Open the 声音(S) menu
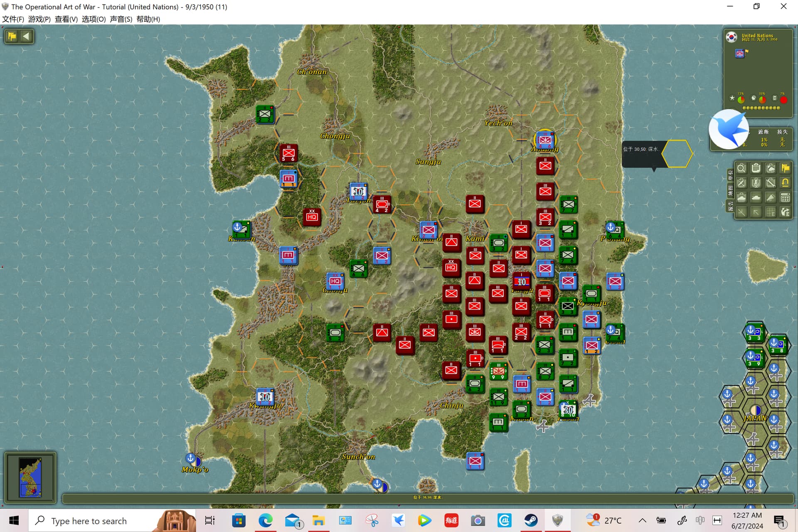Image resolution: width=798 pixels, height=532 pixels. (x=121, y=19)
